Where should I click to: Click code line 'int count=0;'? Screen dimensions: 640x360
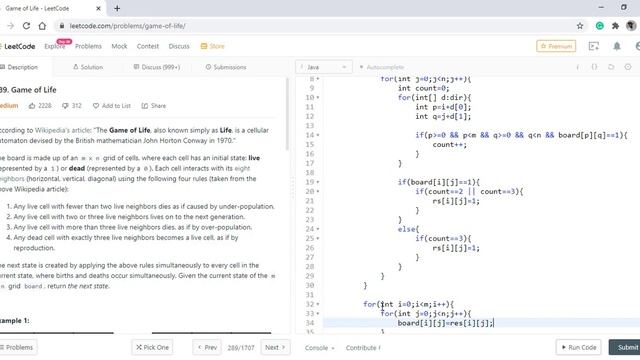pyautogui.click(x=424, y=88)
